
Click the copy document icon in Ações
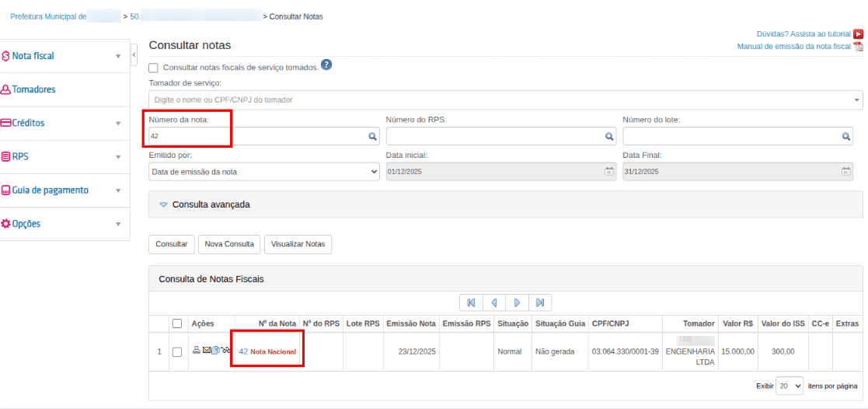click(x=215, y=351)
